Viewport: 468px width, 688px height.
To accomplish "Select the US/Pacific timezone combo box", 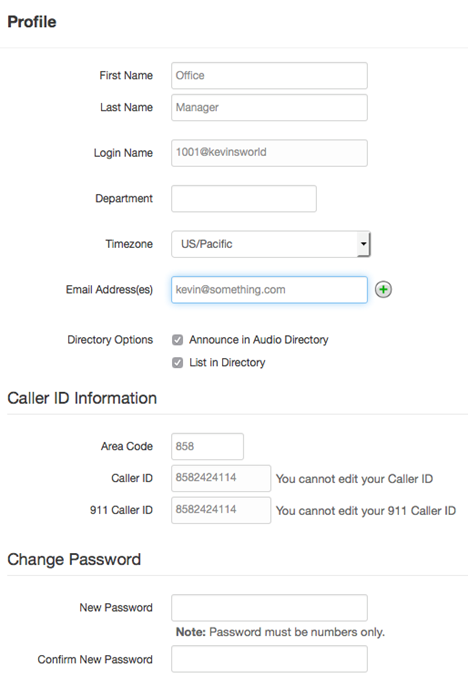I will coord(271,244).
